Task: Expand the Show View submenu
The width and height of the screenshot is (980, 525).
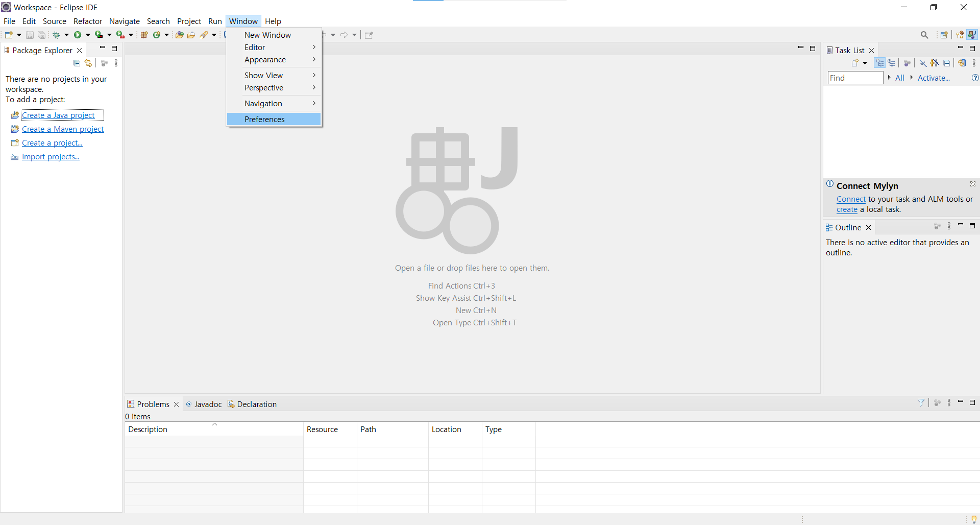Action: [274, 75]
